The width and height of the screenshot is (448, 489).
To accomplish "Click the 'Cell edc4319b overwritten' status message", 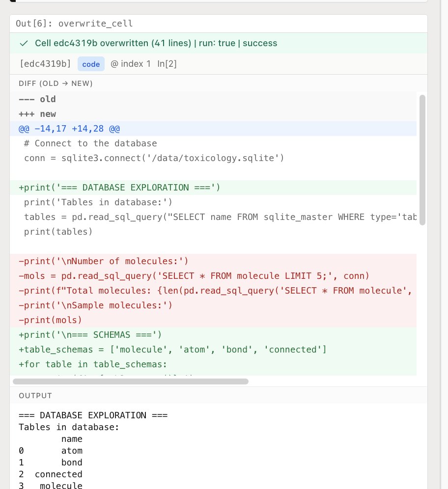I will coord(156,43).
